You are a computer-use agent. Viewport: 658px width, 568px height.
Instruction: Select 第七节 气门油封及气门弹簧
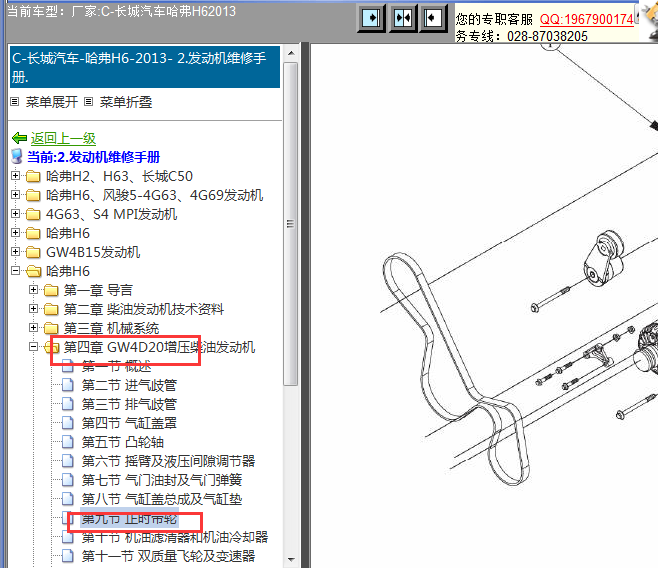162,480
